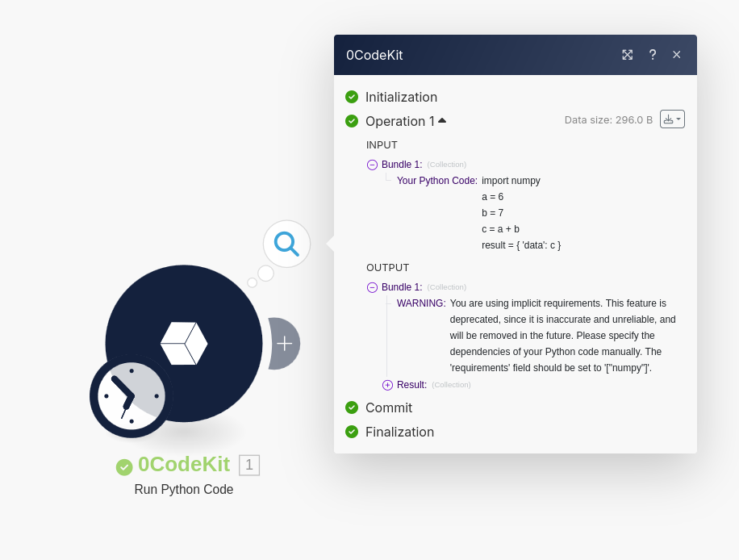The height and width of the screenshot is (560, 739).
Task: Click the Initialization green check icon
Action: (x=352, y=97)
